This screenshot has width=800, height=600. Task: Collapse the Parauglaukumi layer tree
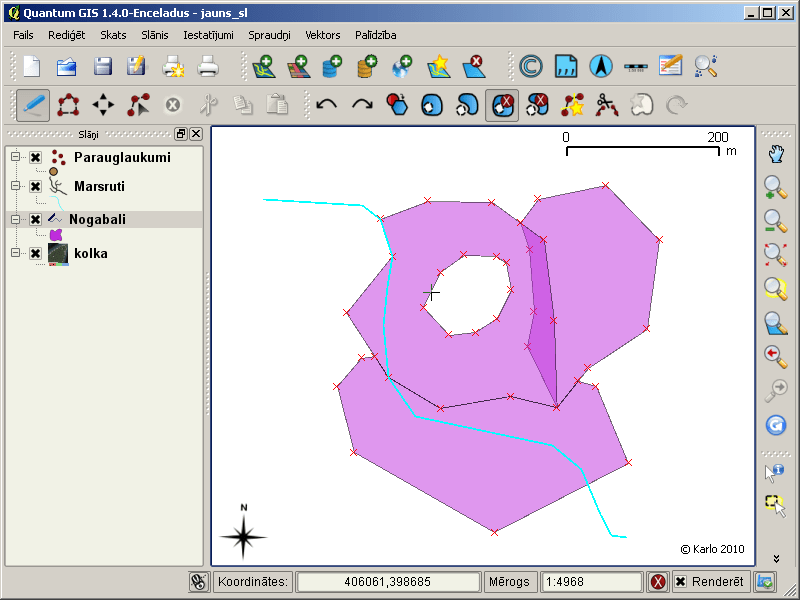(x=16, y=157)
